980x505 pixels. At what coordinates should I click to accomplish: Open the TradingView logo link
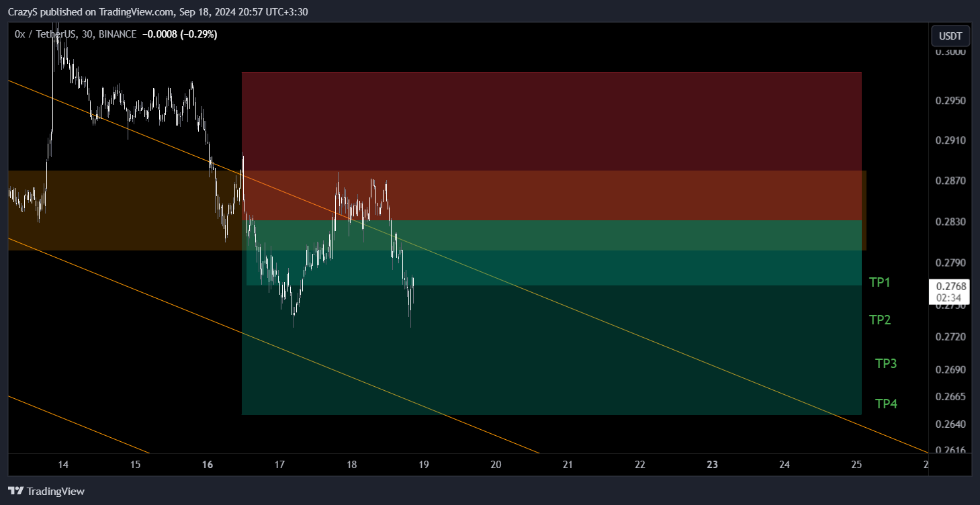[x=46, y=491]
